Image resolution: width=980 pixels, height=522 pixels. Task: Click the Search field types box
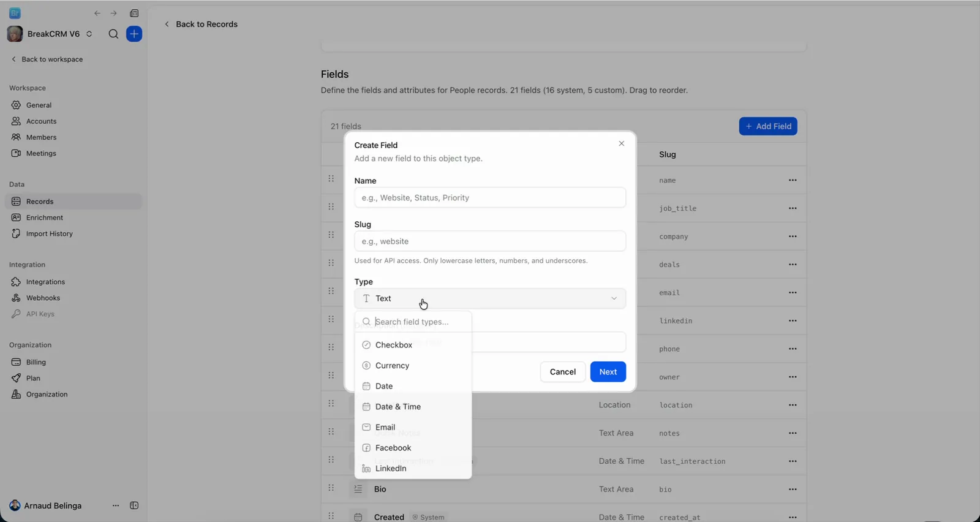(x=413, y=322)
